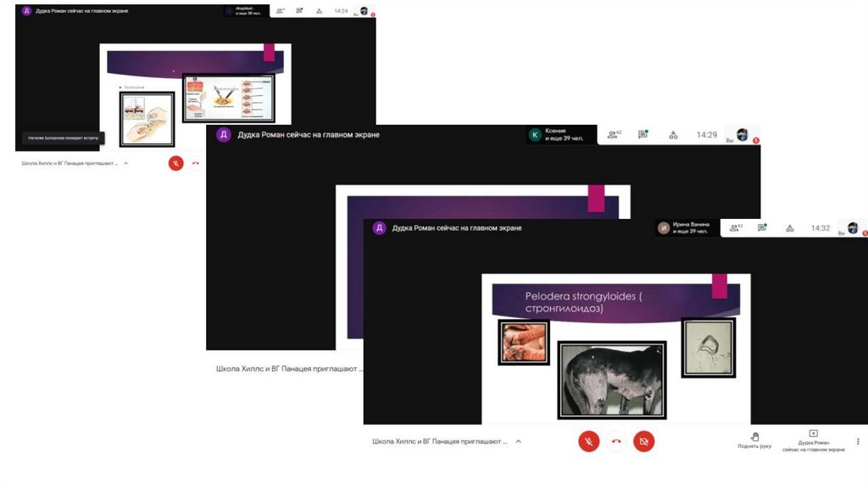Click 'Ирина Ванина и еще 39 чел.' participant chip
Screen dimensions: 868x487
point(687,227)
